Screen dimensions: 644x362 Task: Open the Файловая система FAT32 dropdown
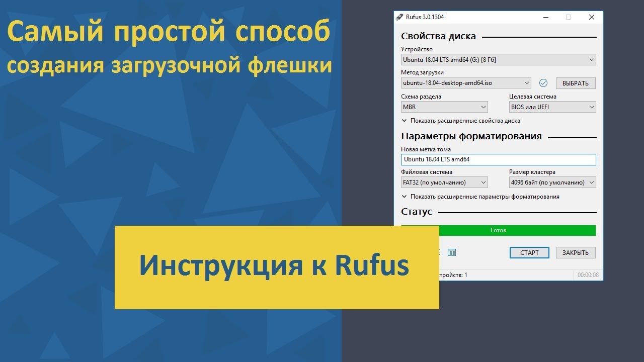(444, 183)
